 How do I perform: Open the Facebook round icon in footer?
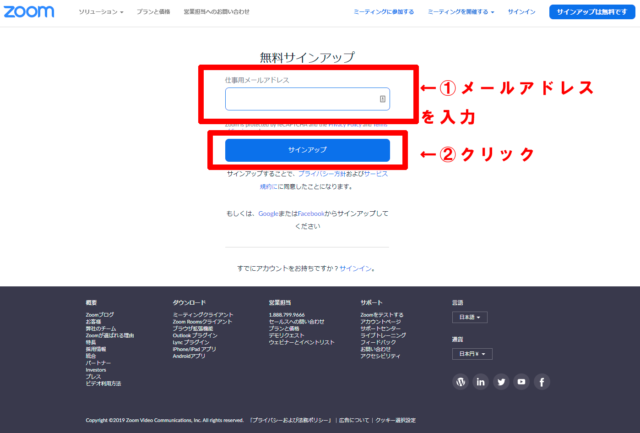pos(542,382)
